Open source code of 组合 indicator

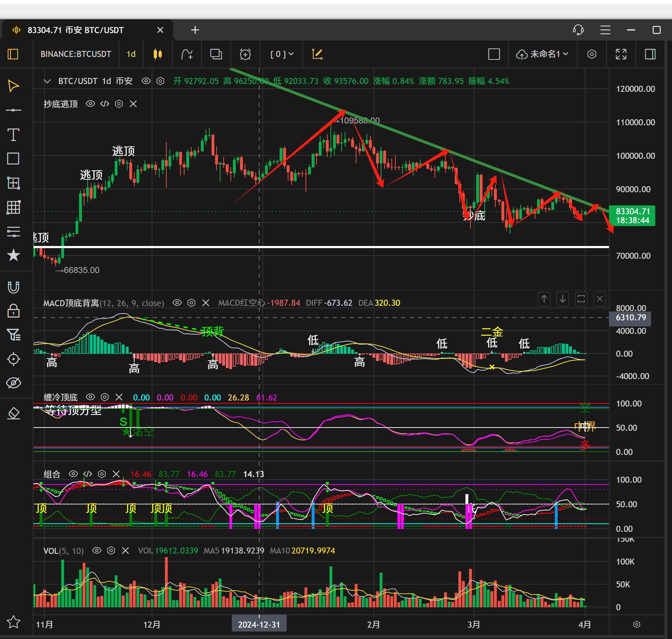coord(88,474)
